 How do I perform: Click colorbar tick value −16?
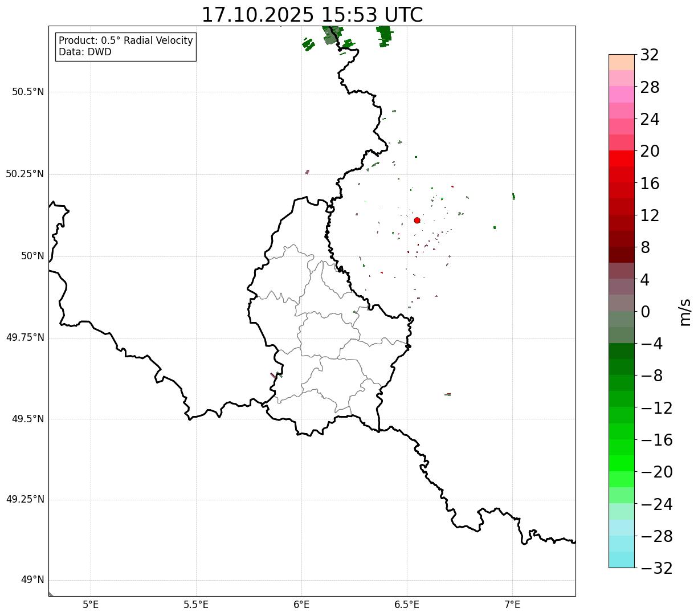[656, 440]
